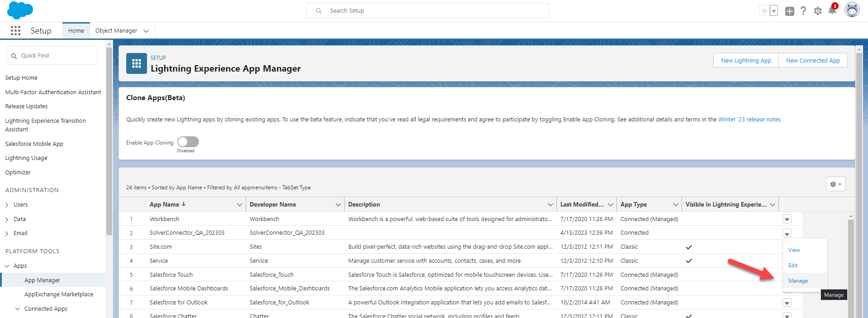Image resolution: width=868 pixels, height=318 pixels.
Task: Open the Winter '23 release notes link
Action: tap(749, 120)
